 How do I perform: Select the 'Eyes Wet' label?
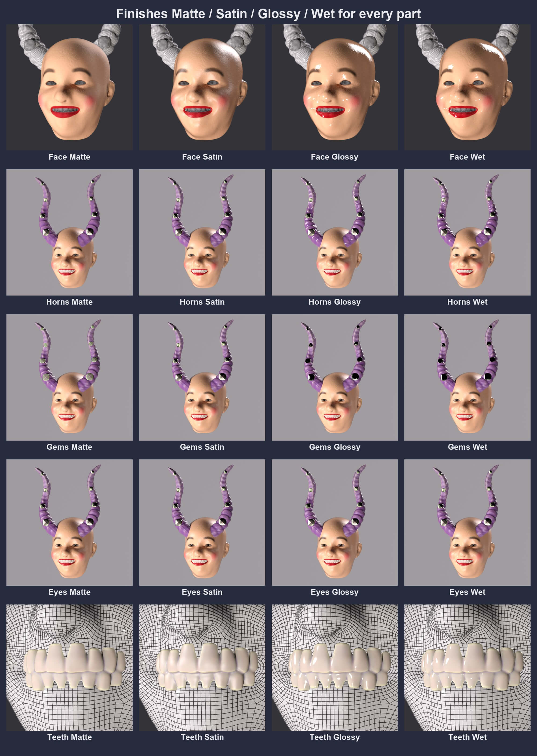coord(467,592)
